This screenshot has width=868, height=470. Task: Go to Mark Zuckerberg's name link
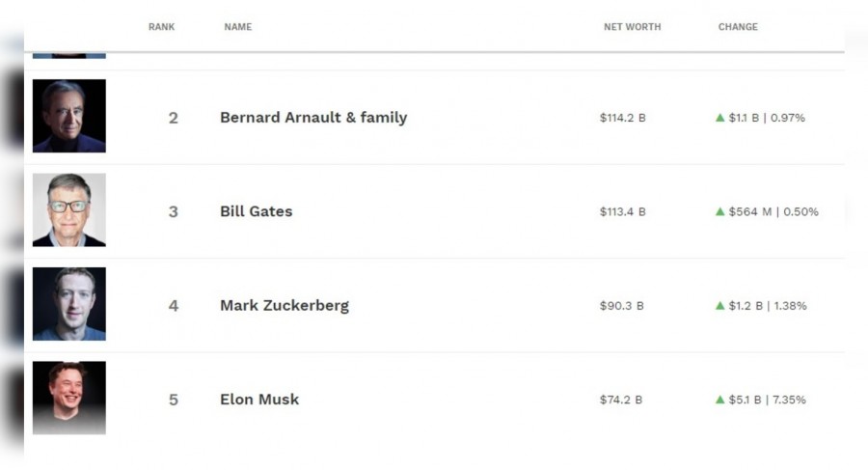pos(285,306)
